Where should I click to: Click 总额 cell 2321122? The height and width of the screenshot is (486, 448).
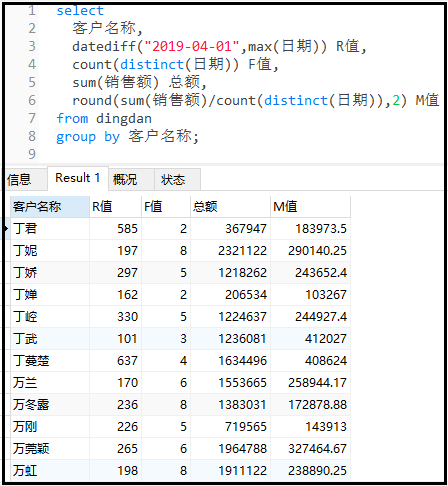(x=230, y=251)
